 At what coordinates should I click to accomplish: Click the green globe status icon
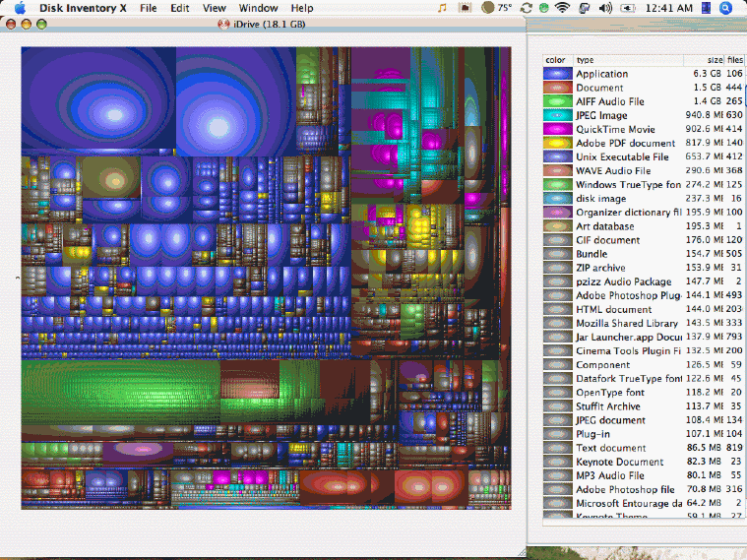543,8
